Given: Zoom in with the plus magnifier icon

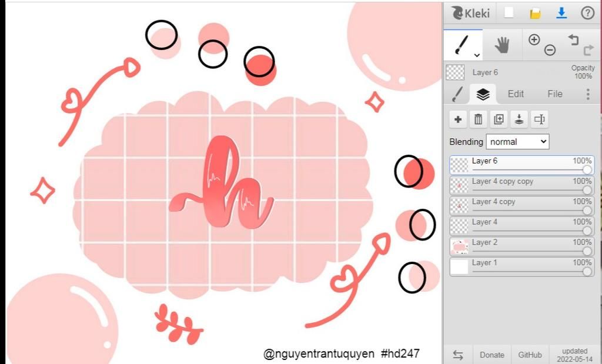Looking at the screenshot, I should pyautogui.click(x=534, y=39).
